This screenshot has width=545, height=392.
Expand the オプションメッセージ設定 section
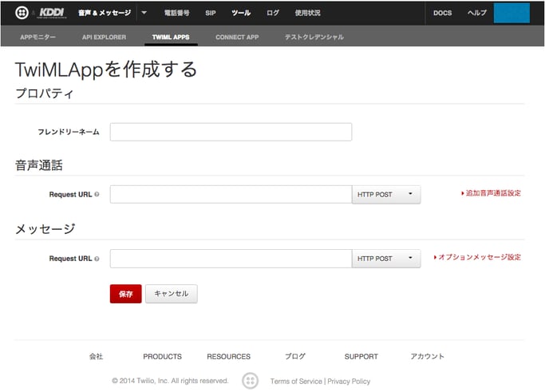(477, 257)
